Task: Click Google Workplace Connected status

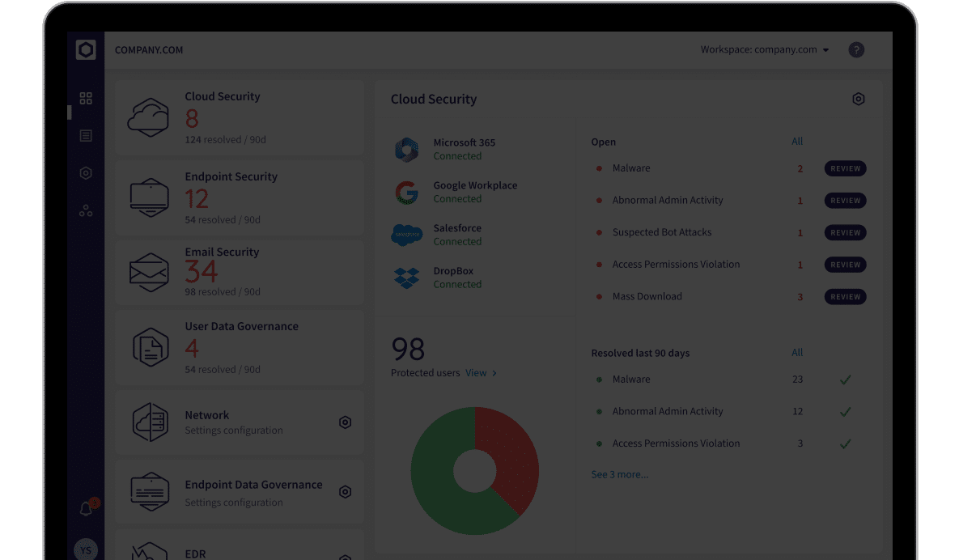Action: coord(457,199)
